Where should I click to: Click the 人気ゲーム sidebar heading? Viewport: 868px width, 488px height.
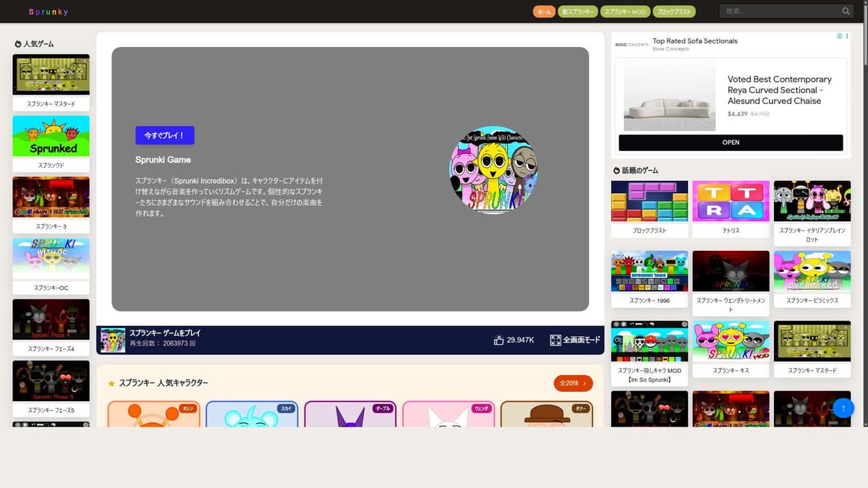(x=38, y=43)
